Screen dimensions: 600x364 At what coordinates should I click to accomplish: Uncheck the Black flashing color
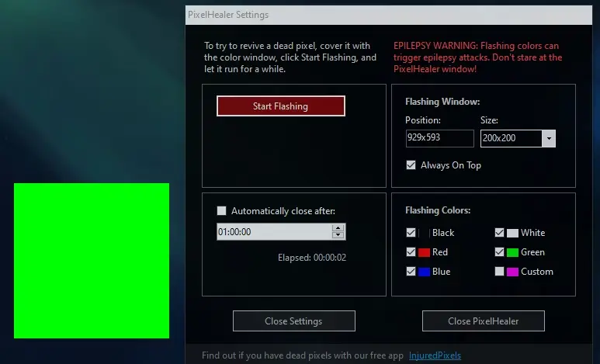411,233
